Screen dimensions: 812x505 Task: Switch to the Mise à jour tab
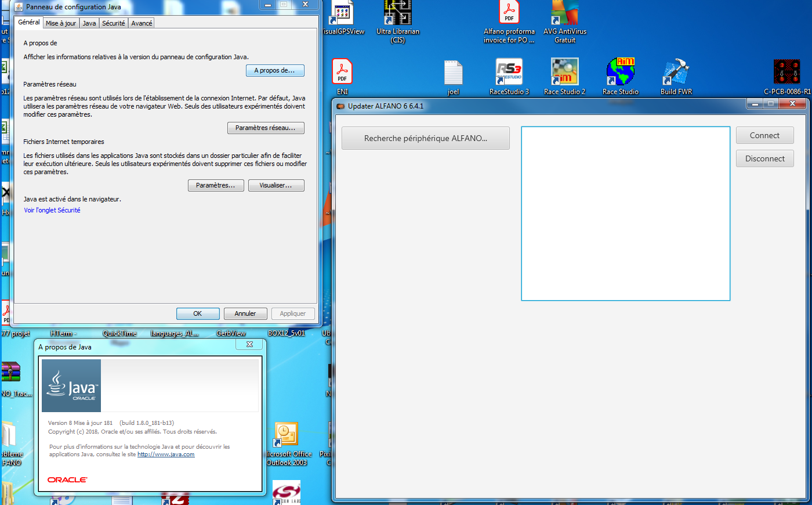tap(61, 23)
